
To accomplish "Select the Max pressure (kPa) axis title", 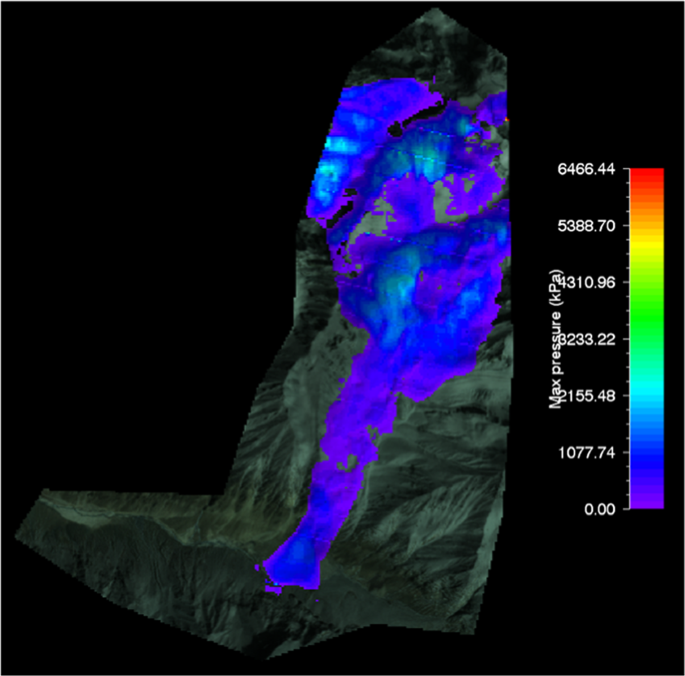I will pos(563,335).
